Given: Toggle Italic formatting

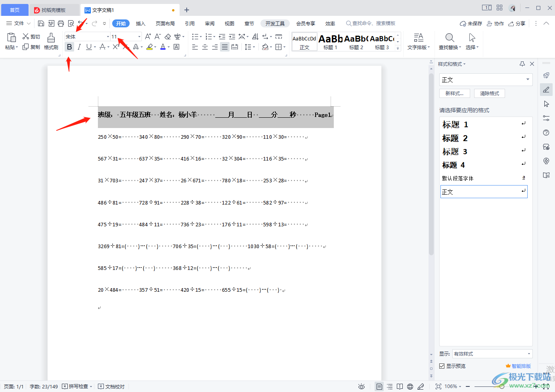Looking at the screenshot, I should [x=79, y=47].
